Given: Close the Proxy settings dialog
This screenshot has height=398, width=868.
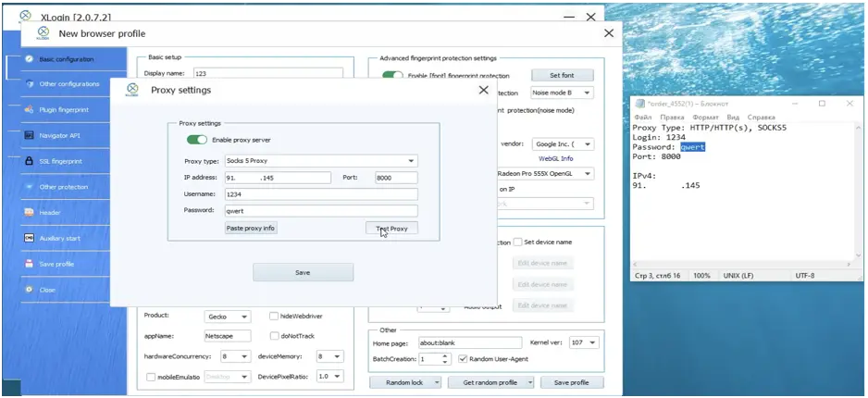Looking at the screenshot, I should point(483,90).
